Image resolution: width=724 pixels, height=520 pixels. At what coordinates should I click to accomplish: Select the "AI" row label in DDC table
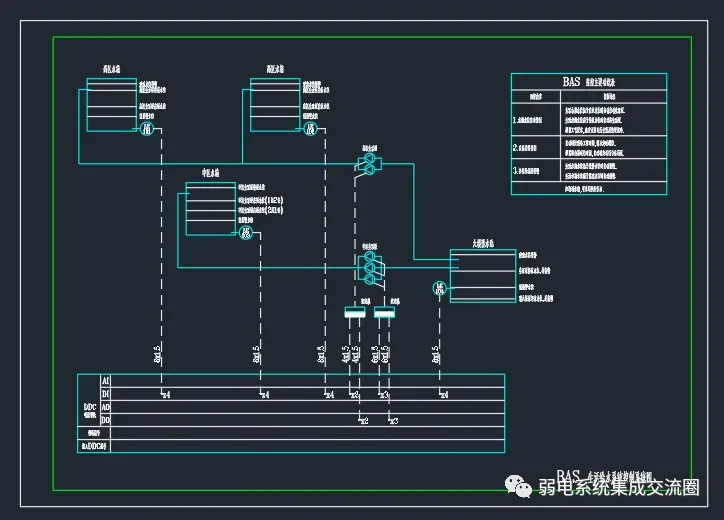pos(106,381)
